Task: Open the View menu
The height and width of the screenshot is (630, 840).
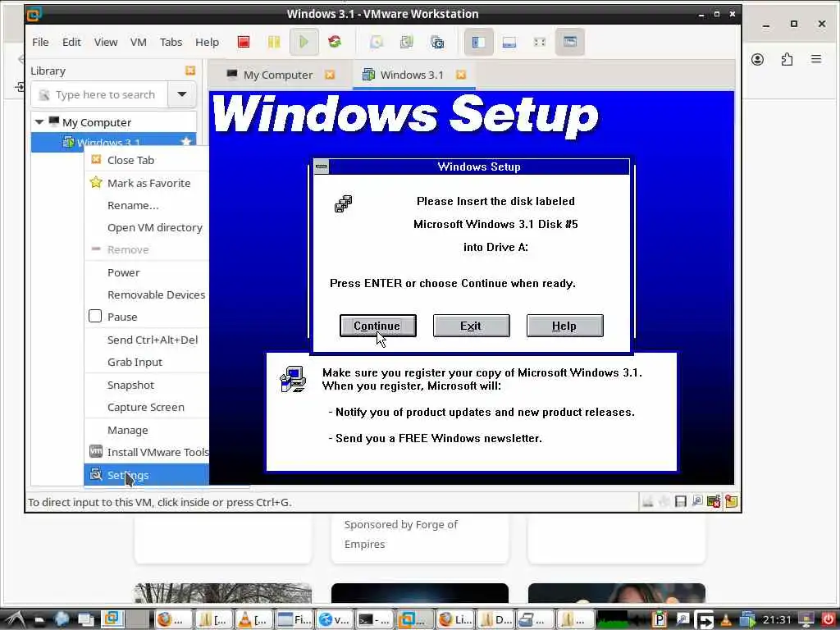Action: [106, 42]
